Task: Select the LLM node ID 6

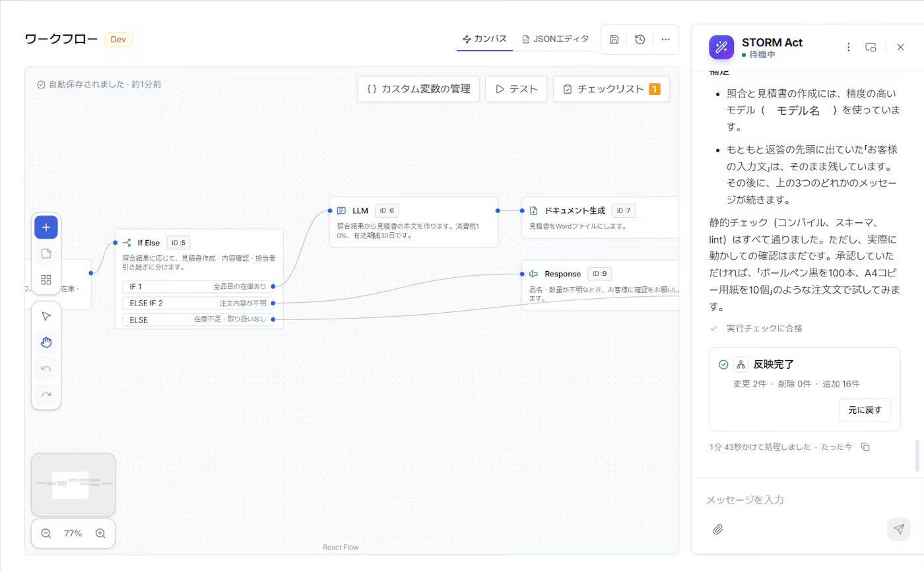Action: (414, 222)
